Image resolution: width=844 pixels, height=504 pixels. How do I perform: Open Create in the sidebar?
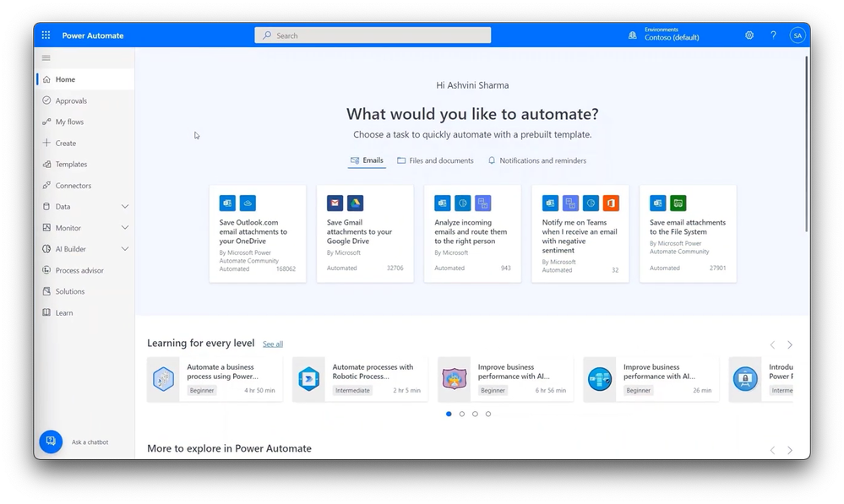tap(85, 143)
